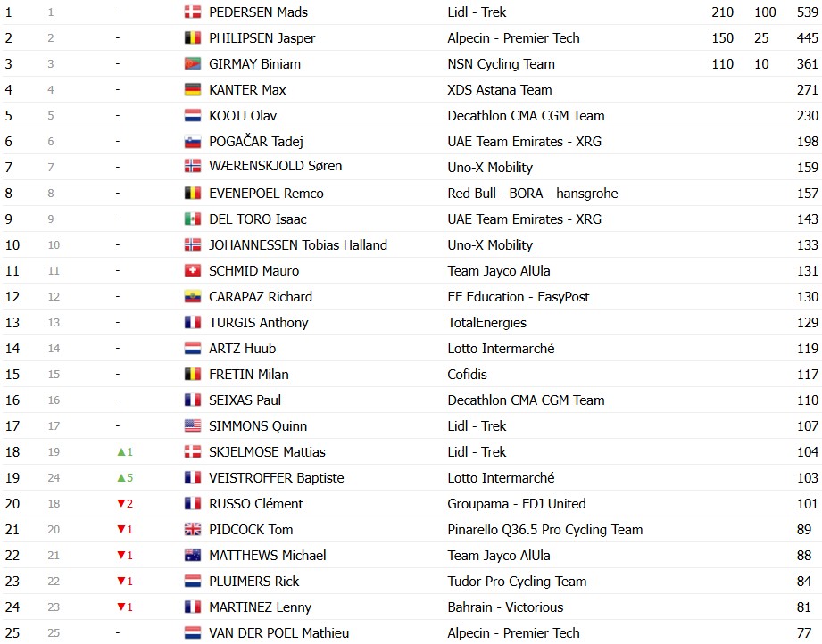Image resolution: width=822 pixels, height=644 pixels.
Task: Click the green up-5 indicator for VEISTROFFER
Action: (125, 478)
